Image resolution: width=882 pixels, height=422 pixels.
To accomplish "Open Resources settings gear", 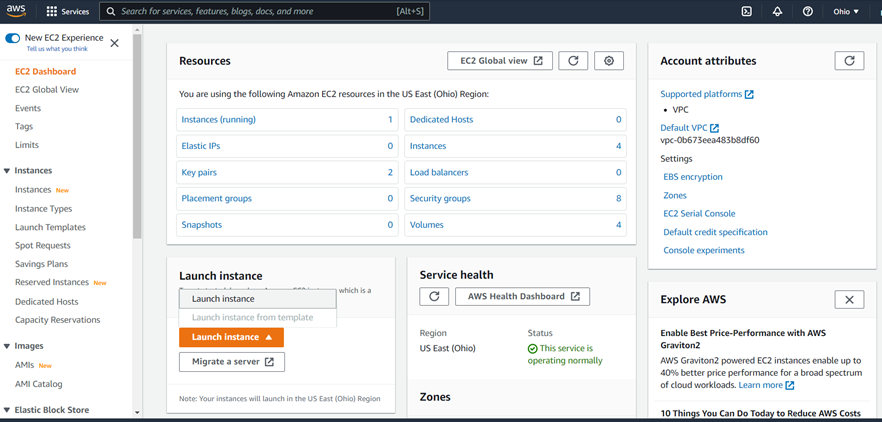I will (x=609, y=61).
